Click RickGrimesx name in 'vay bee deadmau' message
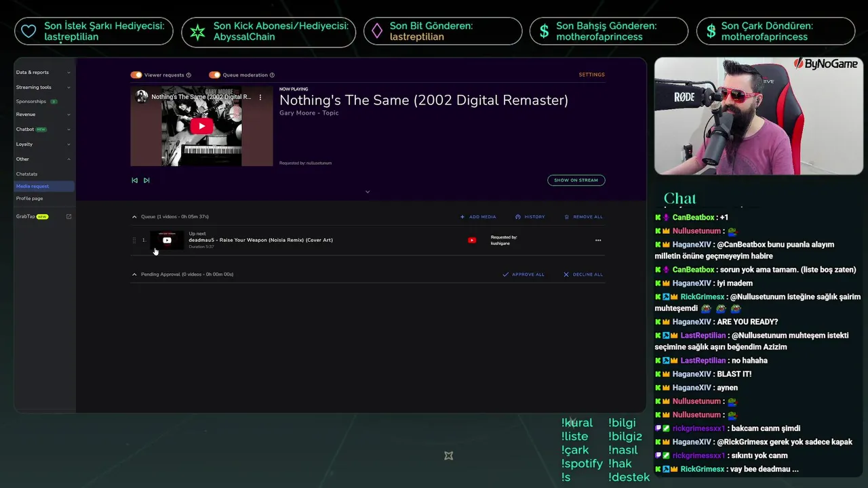The image size is (868, 488). (703, 469)
